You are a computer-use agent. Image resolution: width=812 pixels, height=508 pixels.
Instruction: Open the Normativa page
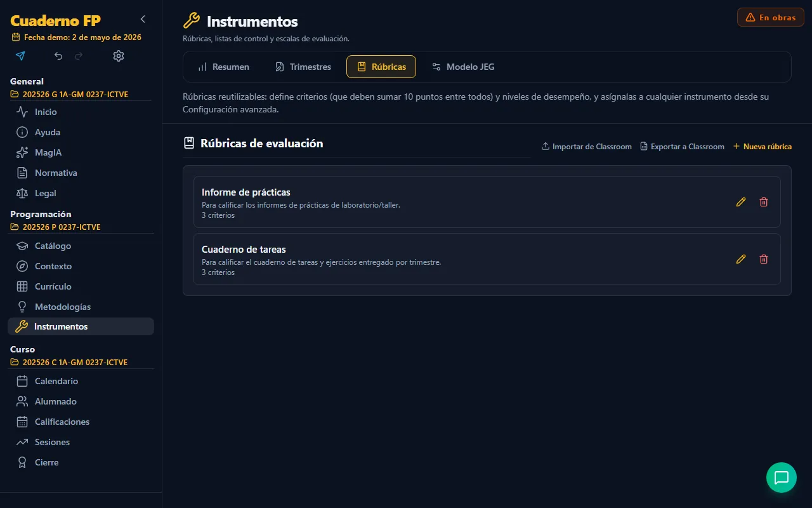click(x=81, y=173)
